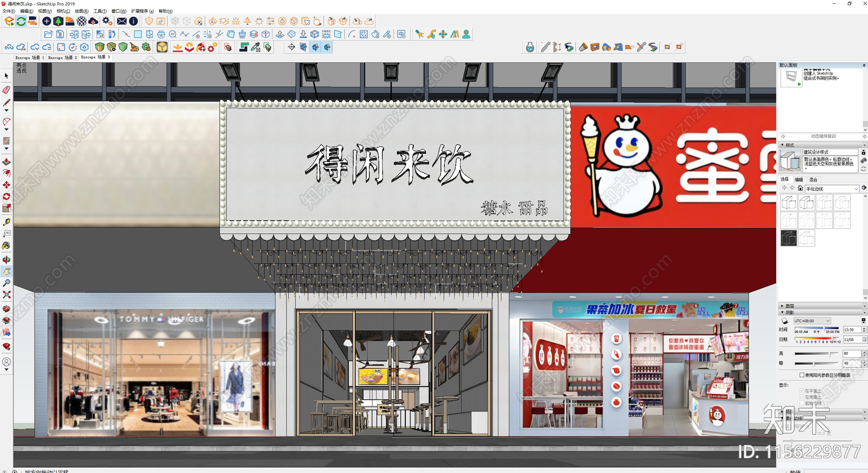The height and width of the screenshot is (473, 868).
Task: Click the styles back arrow
Action: pyautogui.click(x=784, y=188)
